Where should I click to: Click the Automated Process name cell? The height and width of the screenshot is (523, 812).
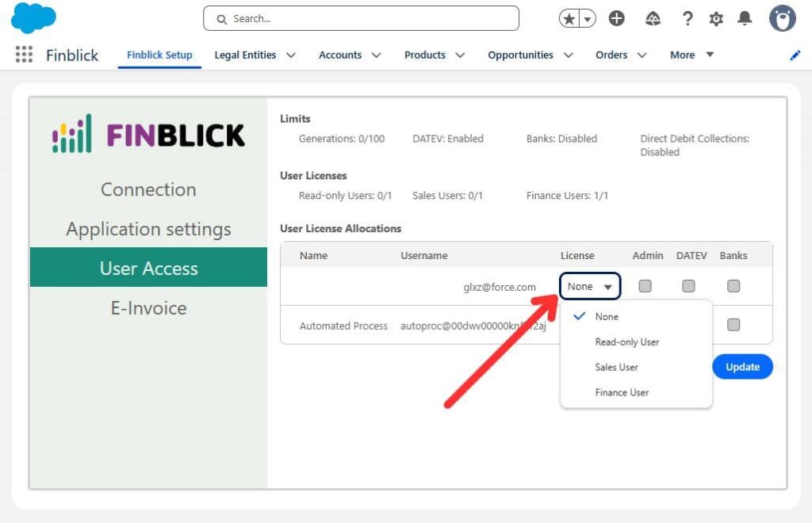point(343,326)
